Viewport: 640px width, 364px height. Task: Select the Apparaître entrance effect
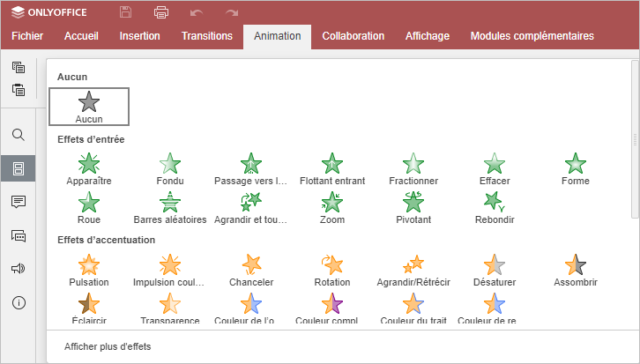click(89, 169)
